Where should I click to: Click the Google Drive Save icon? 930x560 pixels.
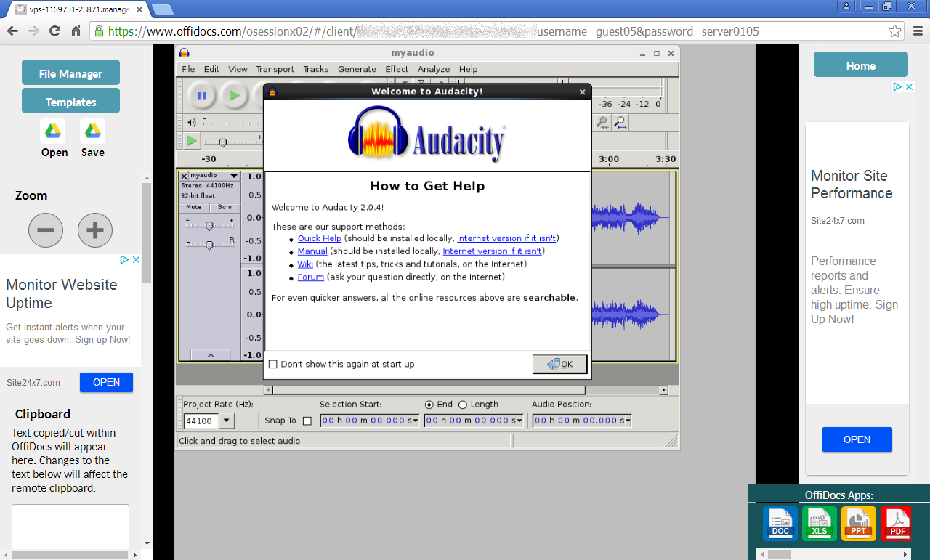coord(92,131)
